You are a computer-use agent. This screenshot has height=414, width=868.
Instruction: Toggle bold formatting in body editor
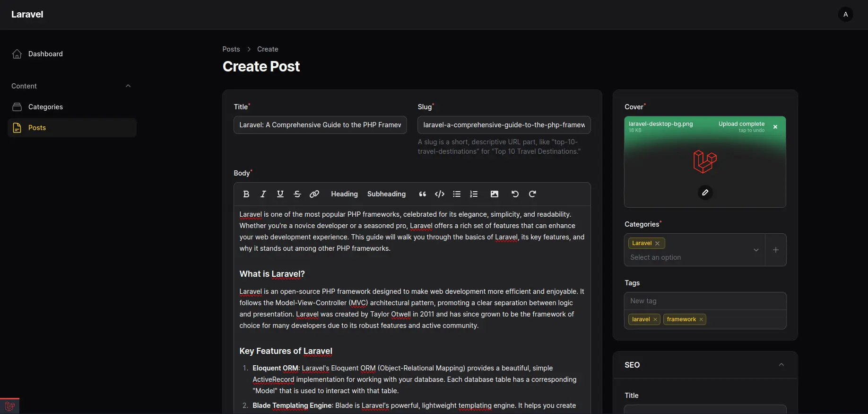(246, 194)
